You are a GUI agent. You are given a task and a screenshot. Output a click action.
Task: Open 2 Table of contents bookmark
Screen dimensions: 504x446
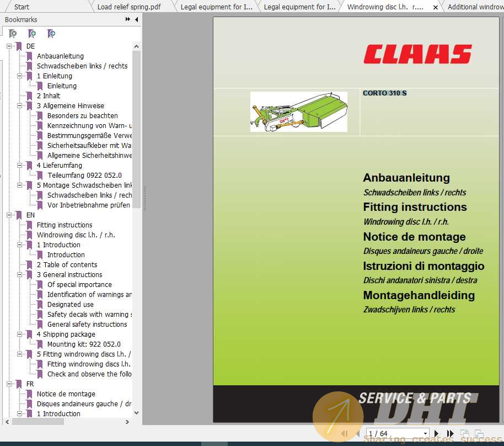point(67,264)
